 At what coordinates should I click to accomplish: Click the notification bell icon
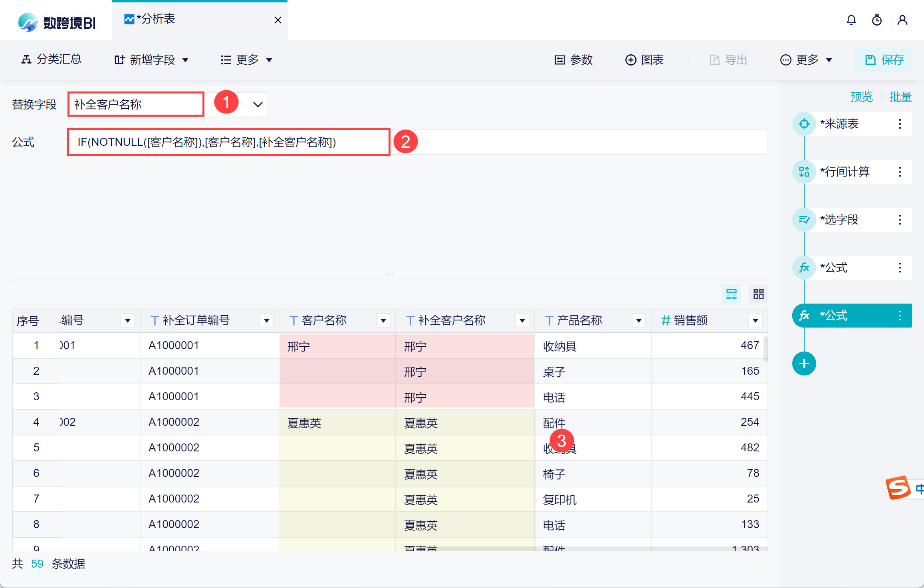tap(851, 20)
